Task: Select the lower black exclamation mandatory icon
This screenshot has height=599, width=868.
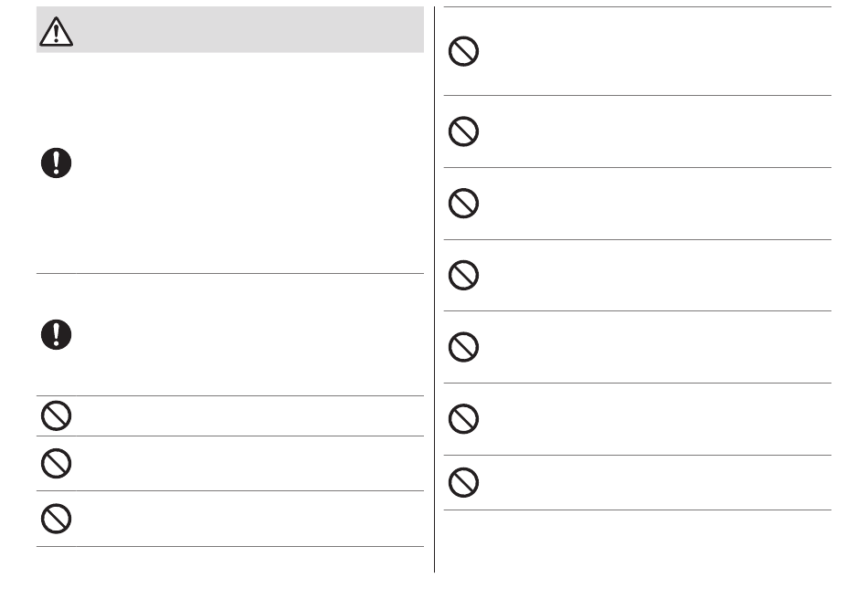Action: pyautogui.click(x=56, y=334)
